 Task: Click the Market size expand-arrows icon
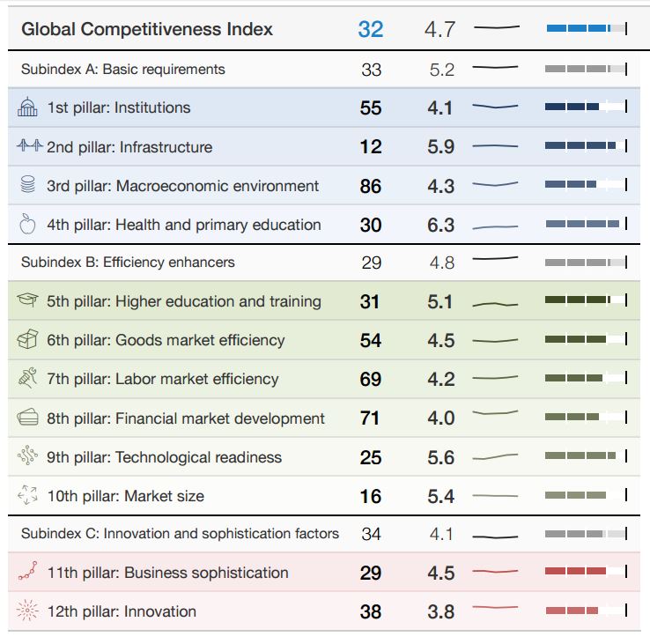(28, 496)
